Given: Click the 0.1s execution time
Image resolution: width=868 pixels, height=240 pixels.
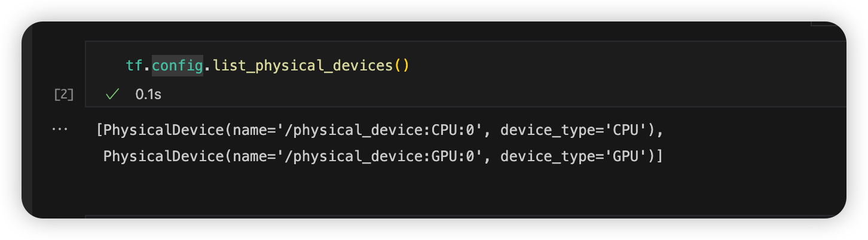Looking at the screenshot, I should (x=148, y=94).
